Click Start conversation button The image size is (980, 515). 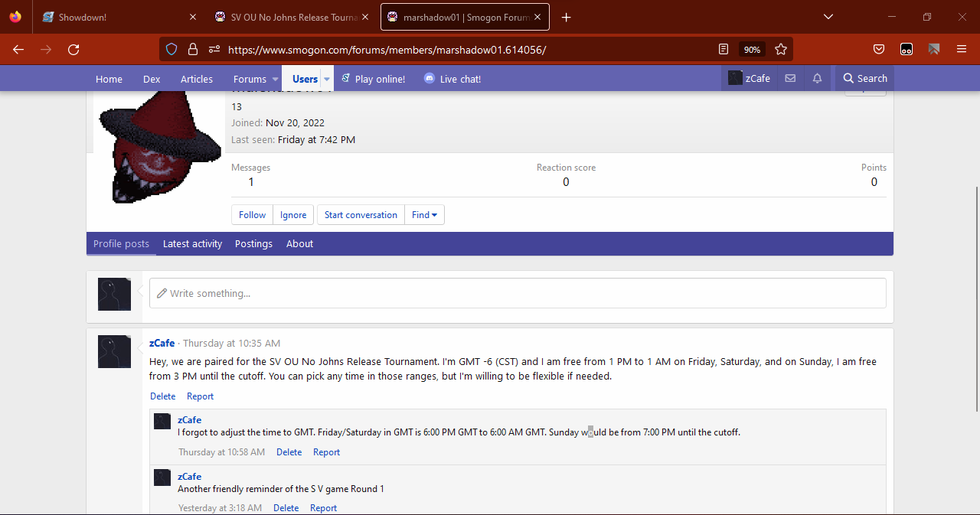(x=361, y=215)
